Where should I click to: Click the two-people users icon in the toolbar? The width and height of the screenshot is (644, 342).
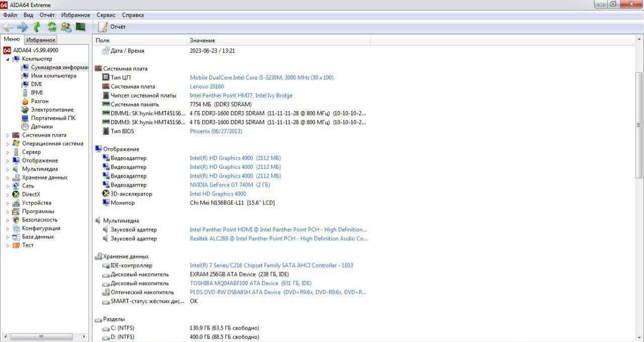[x=66, y=27]
